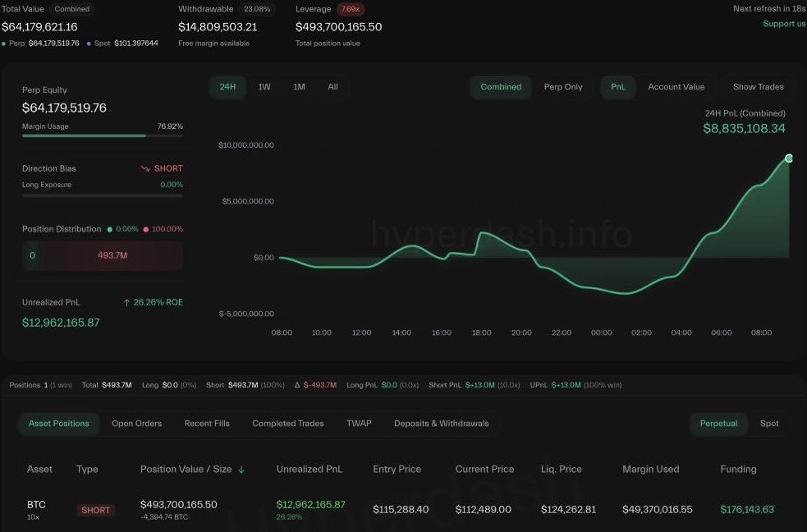Click the green Perp dot under Total Value
The width and height of the screenshot is (807, 532).
pyautogui.click(x=3, y=44)
